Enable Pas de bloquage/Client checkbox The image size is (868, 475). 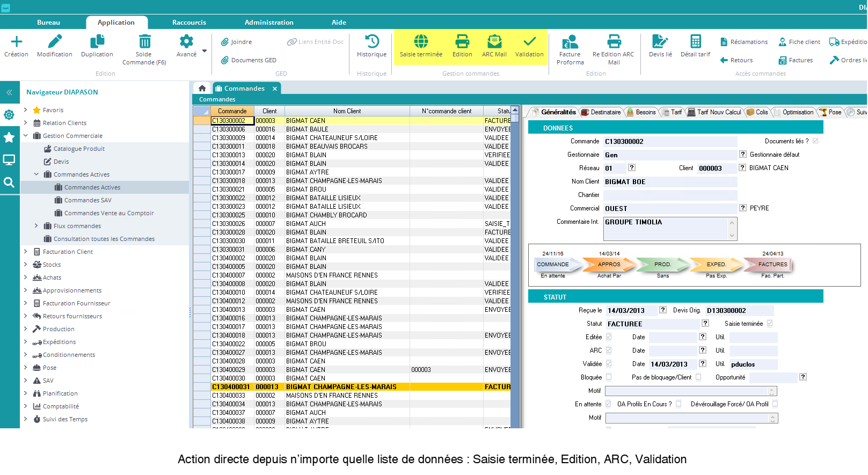pos(698,377)
